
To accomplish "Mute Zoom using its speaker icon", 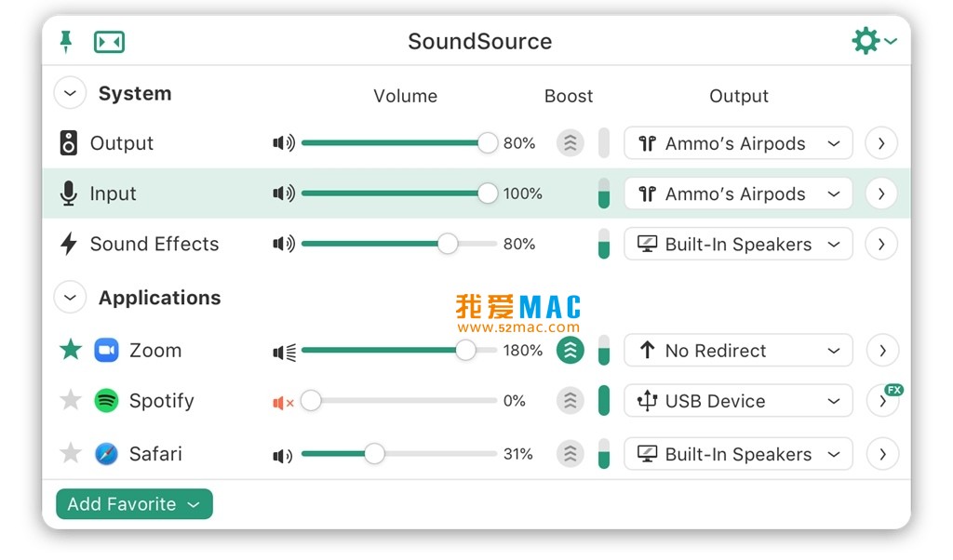I will pos(284,351).
